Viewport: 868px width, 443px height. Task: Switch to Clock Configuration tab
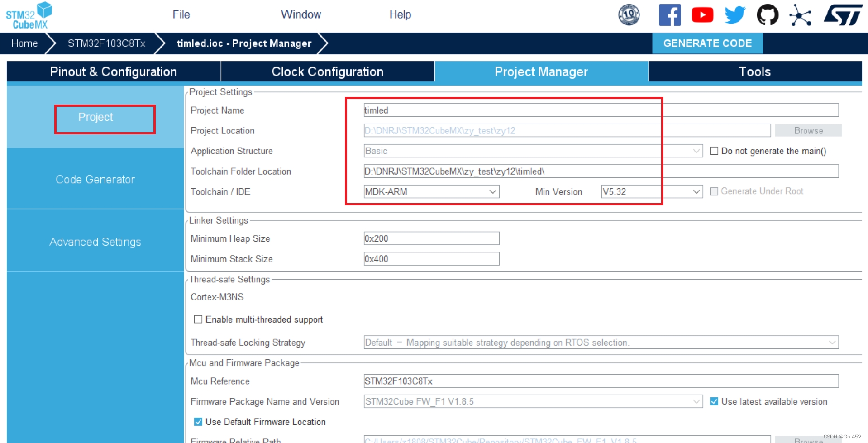click(x=328, y=71)
